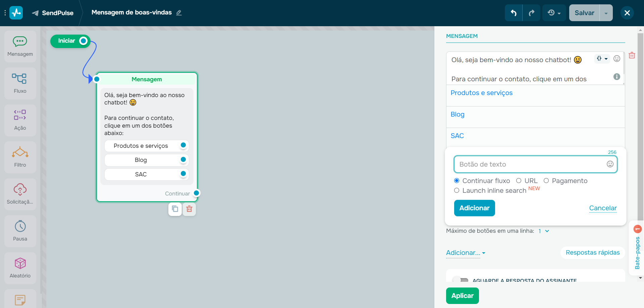644x308 pixels.
Task: Delete the message text element with trash icon
Action: (632, 55)
